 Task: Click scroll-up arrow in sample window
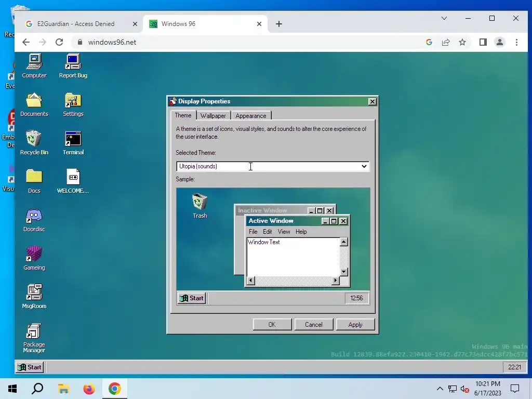(344, 242)
